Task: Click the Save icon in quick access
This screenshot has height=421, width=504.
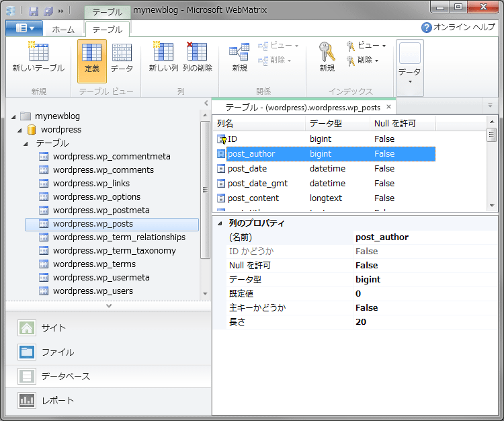Action: pyautogui.click(x=34, y=11)
